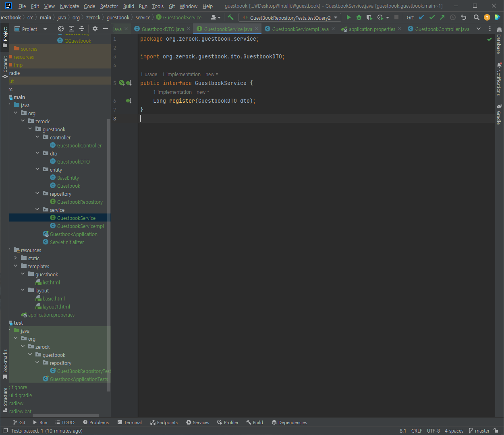The image size is (504, 435).
Task: Open the Terminal tool window
Action: 129,423
